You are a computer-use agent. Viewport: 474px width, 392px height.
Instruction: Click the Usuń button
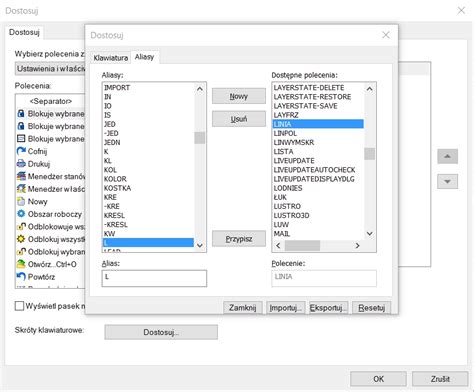239,119
